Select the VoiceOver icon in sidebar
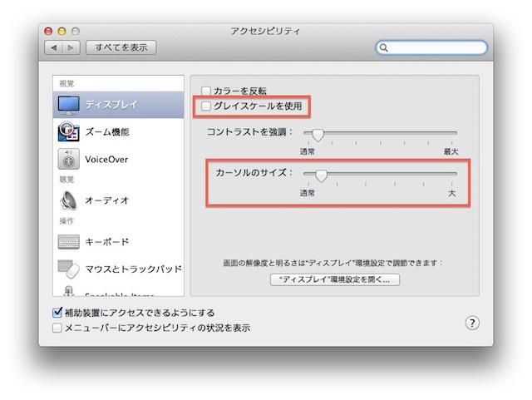Viewport: 532px width, 400px height. tap(68, 159)
